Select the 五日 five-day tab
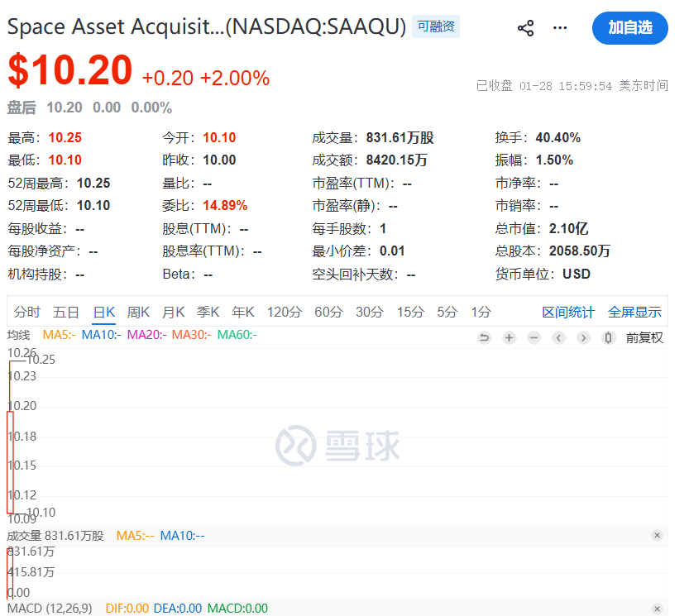Image resolution: width=689 pixels, height=616 pixels. [66, 312]
